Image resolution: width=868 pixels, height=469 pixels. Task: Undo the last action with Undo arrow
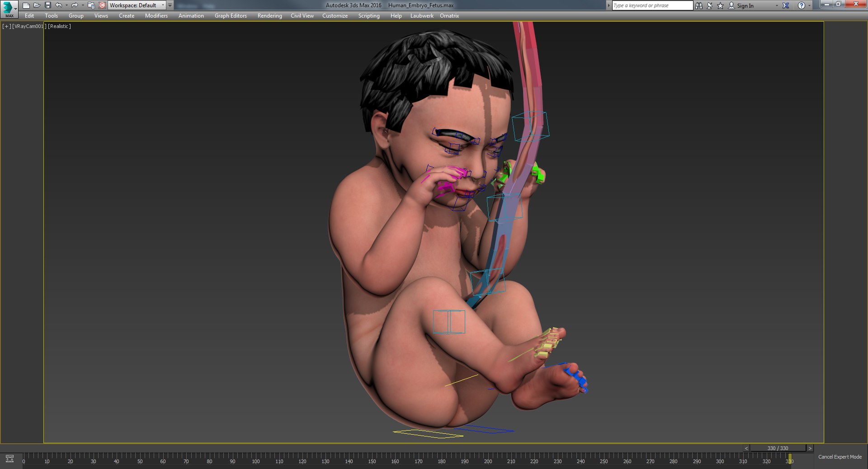pyautogui.click(x=59, y=5)
